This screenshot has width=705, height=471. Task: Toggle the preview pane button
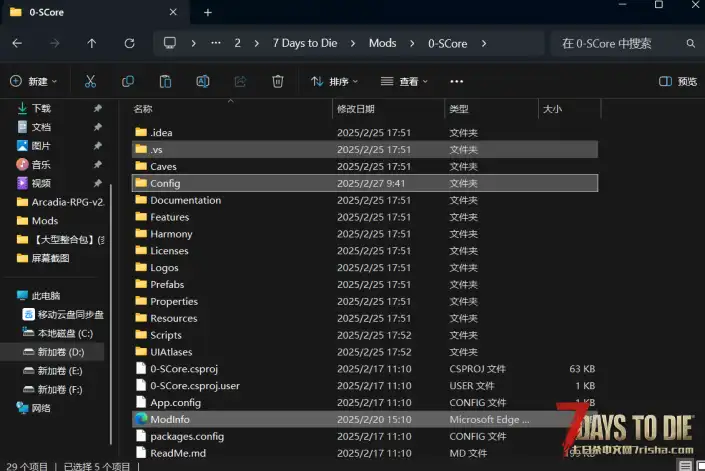(678, 81)
